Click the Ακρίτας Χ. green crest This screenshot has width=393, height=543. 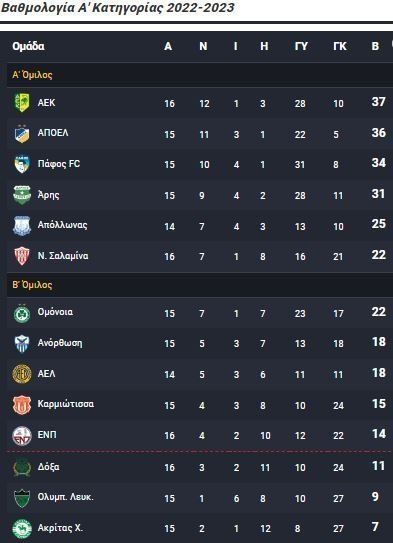(22, 529)
